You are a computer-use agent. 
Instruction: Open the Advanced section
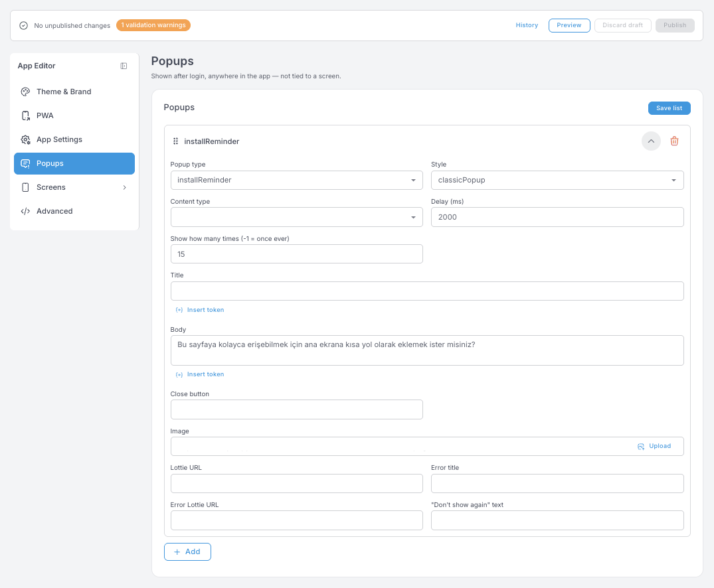74,211
